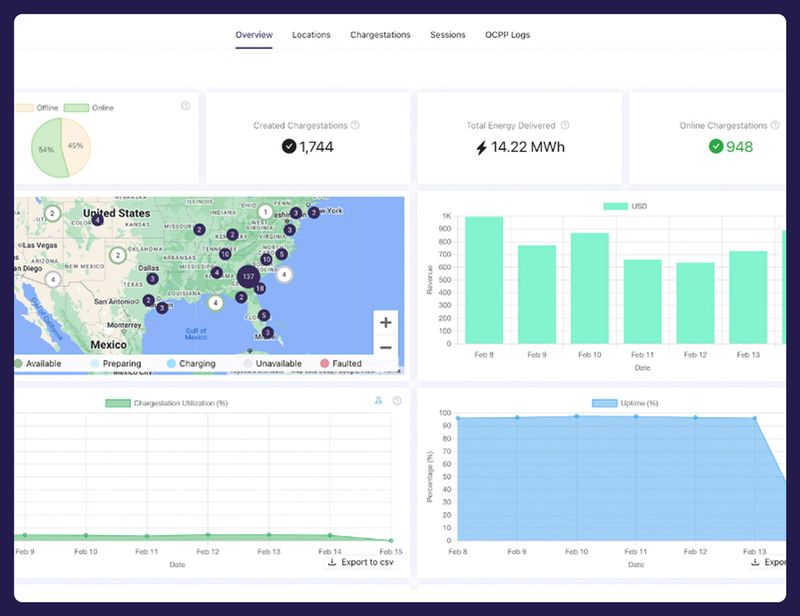Click the map zoom out button
This screenshot has height=616, width=800.
384,347
